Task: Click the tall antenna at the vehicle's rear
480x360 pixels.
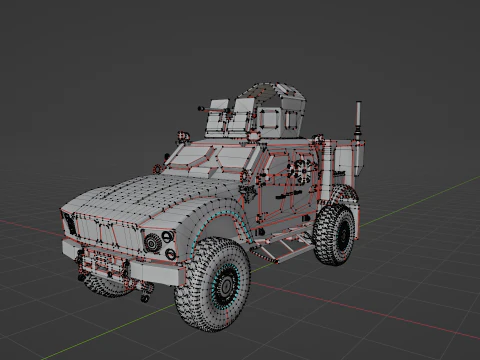Action: coord(359,121)
